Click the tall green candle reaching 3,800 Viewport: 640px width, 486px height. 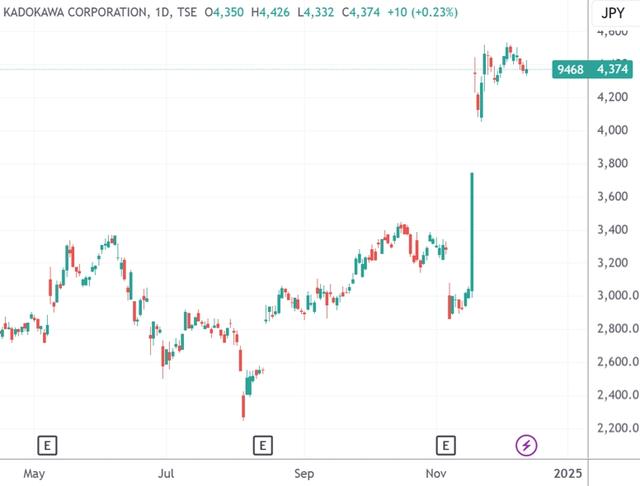(471, 232)
